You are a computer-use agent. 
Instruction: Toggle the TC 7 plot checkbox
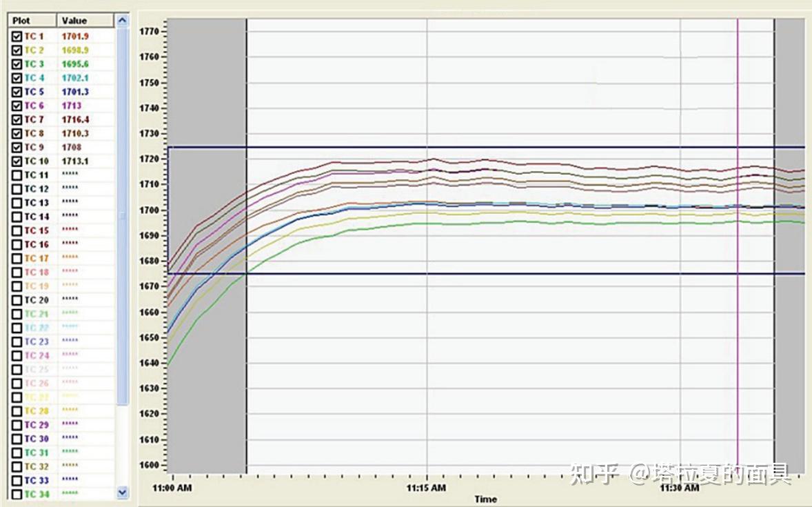pyautogui.click(x=17, y=120)
